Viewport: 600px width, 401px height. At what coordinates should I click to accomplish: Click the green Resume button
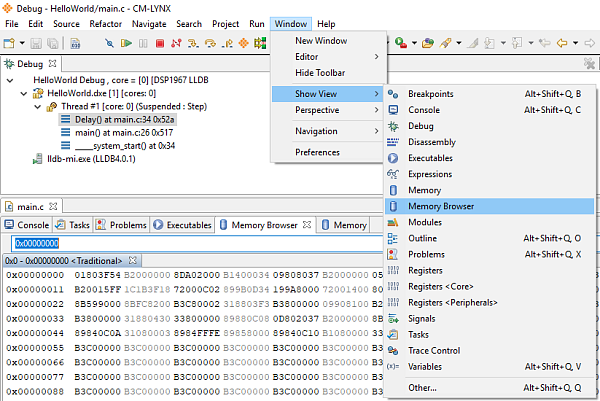click(x=126, y=43)
